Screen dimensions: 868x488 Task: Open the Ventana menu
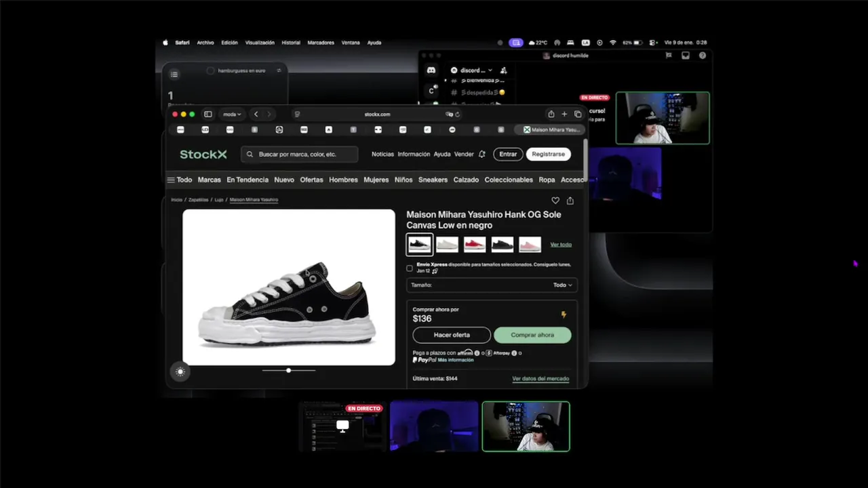tap(351, 43)
